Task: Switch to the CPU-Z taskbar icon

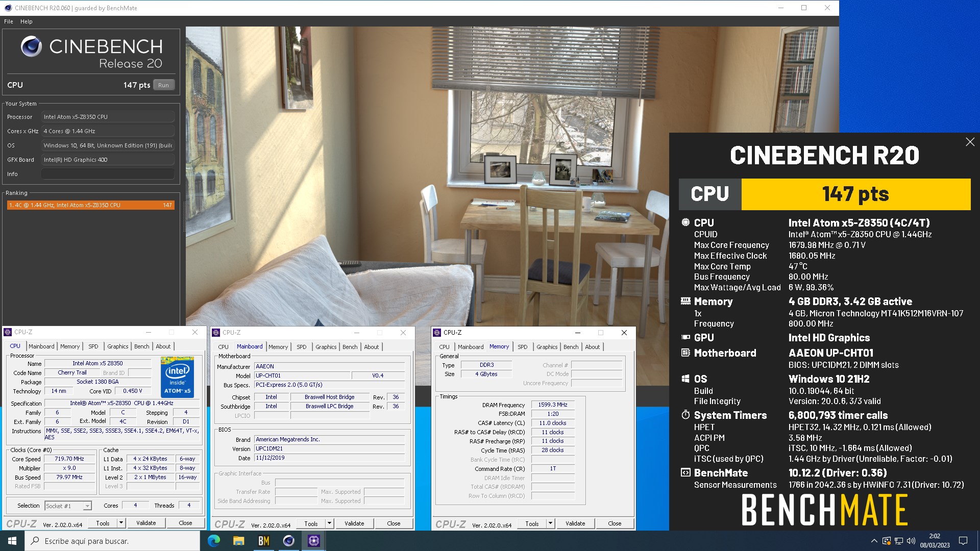Action: click(314, 541)
